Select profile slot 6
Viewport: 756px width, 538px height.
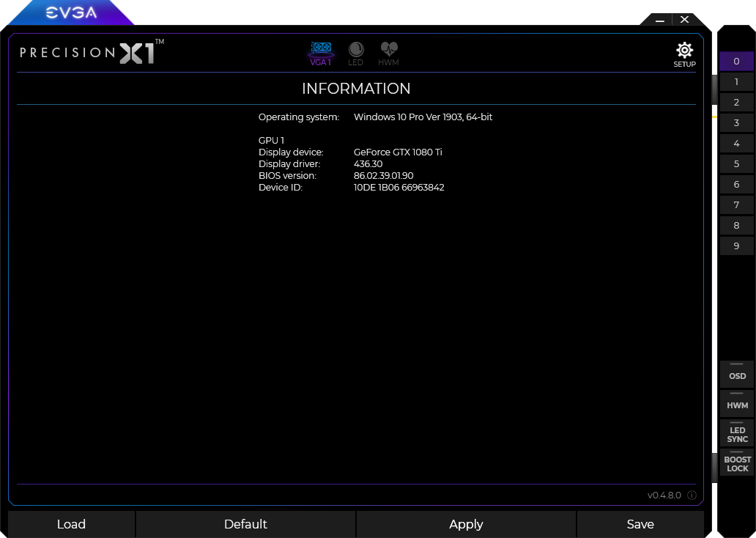pos(736,184)
